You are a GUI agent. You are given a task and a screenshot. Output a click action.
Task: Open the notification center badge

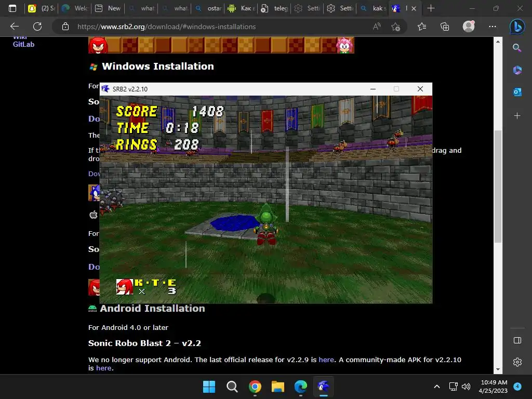tap(517, 387)
